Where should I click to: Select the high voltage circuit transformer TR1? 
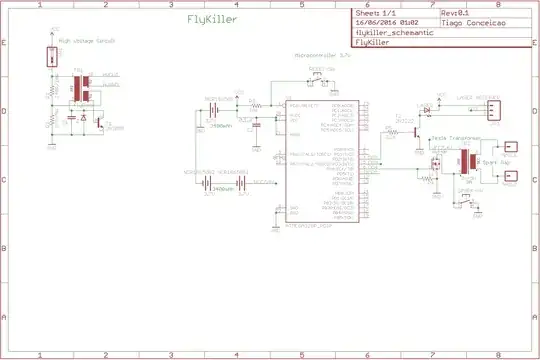pos(82,89)
